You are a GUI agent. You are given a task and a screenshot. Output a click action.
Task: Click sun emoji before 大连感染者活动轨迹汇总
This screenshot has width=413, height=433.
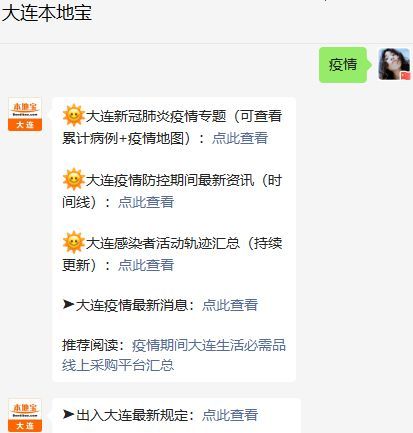pos(74,242)
